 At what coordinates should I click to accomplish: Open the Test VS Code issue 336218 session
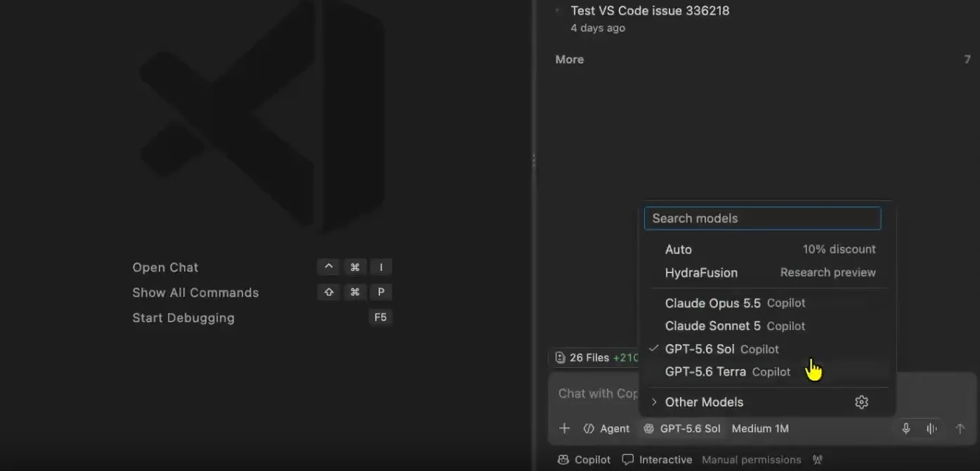650,11
